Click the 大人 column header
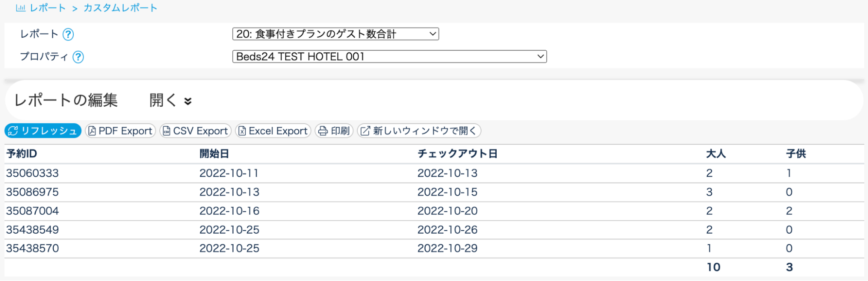 click(x=716, y=154)
